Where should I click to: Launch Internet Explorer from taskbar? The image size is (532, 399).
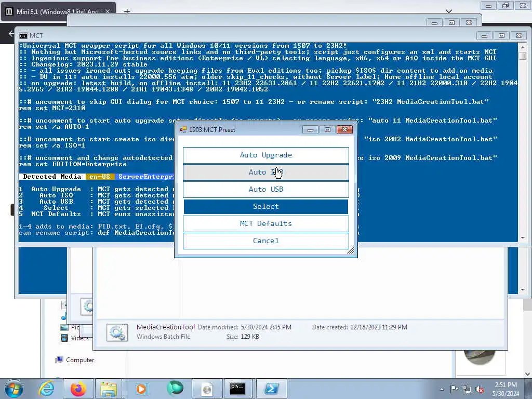tap(46, 389)
